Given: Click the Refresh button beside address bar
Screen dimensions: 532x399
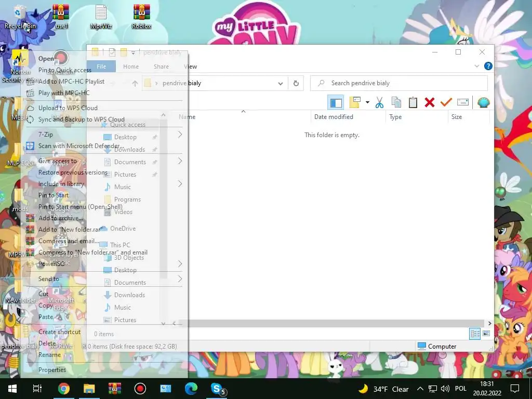Looking at the screenshot, I should click(x=296, y=83).
